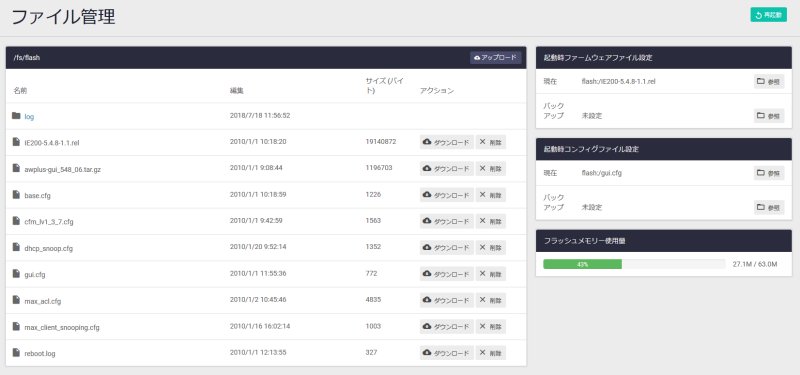Viewport: 800px width, 375px height.
Task: Download the max_acl.cfg file
Action: coord(446,301)
